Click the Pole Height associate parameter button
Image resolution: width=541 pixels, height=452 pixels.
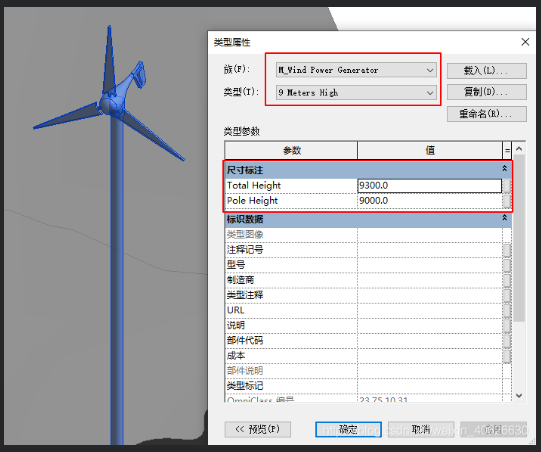(506, 201)
